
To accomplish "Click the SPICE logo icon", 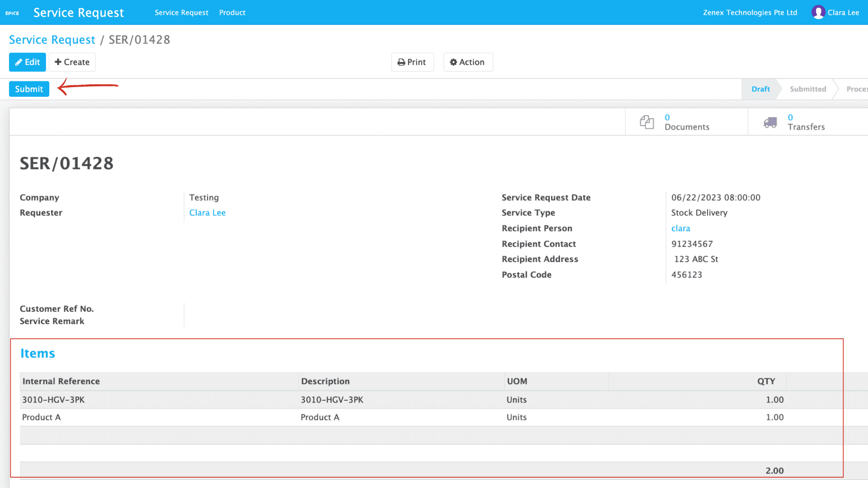I will click(12, 13).
